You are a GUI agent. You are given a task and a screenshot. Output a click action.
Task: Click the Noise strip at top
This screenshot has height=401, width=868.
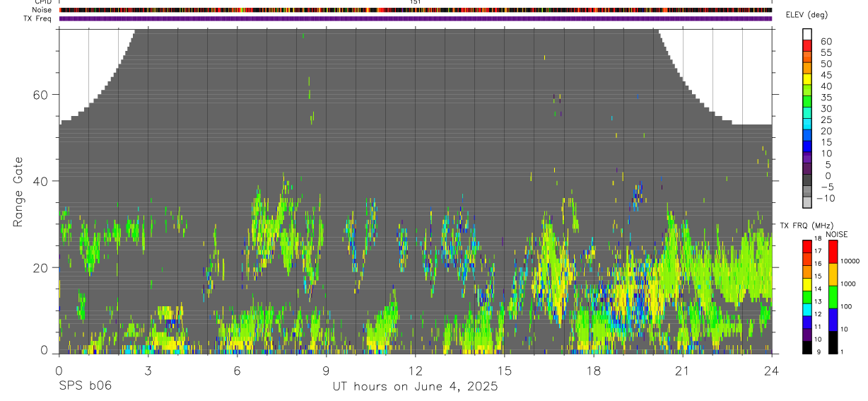pos(416,11)
